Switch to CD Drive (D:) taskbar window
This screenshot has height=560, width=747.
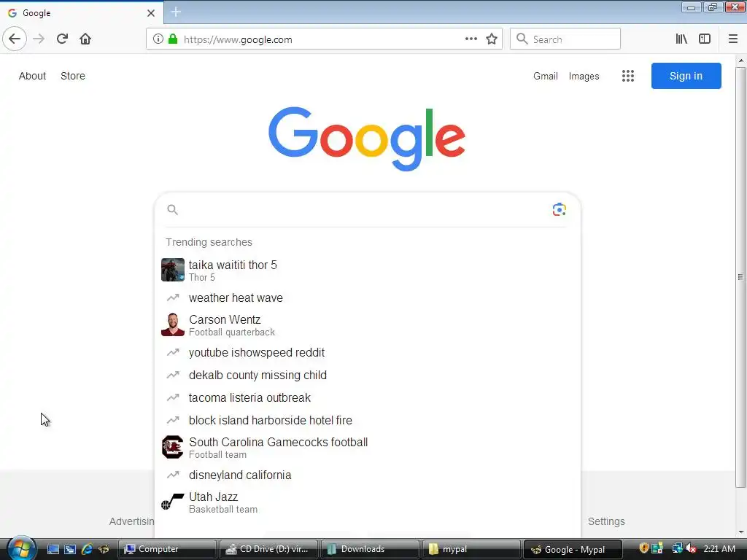pyautogui.click(x=268, y=549)
